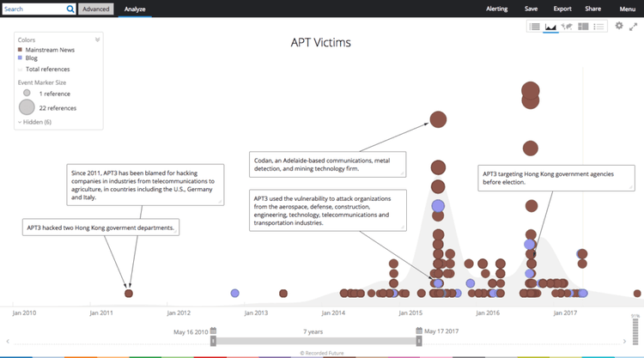Select the timeline chart view icon
This screenshot has width=644, height=358.
pyautogui.click(x=550, y=27)
